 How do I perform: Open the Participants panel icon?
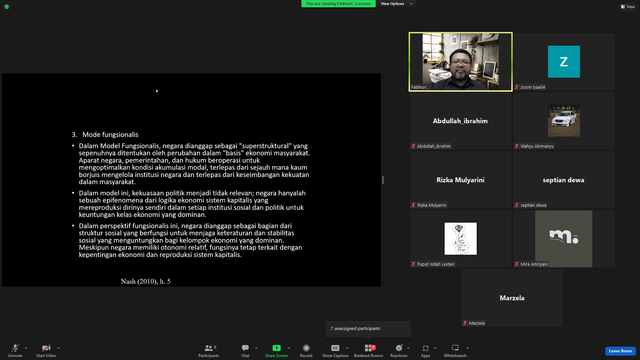209,348
